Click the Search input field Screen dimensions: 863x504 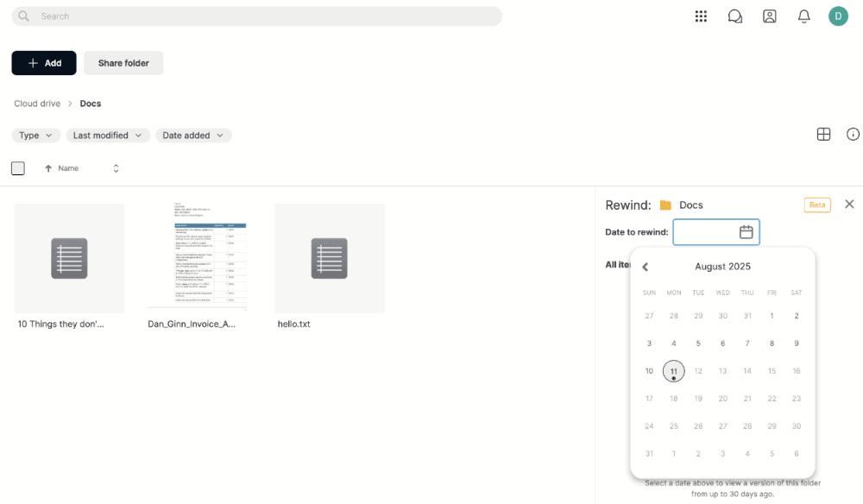click(x=259, y=16)
